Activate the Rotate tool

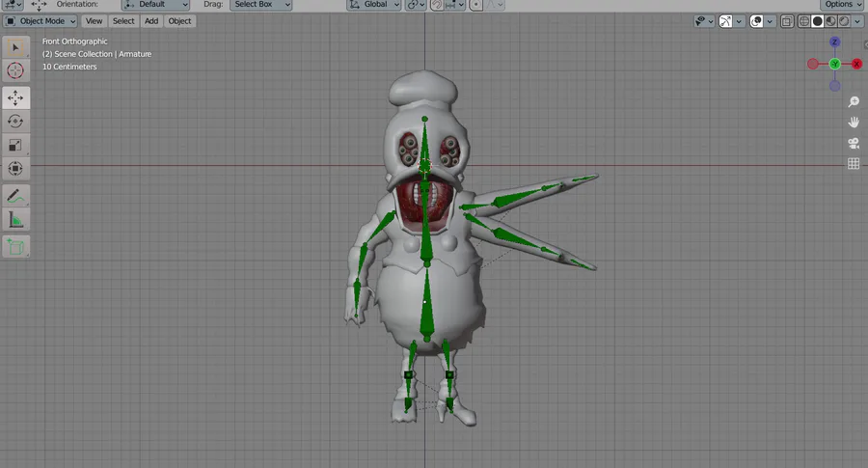point(15,122)
